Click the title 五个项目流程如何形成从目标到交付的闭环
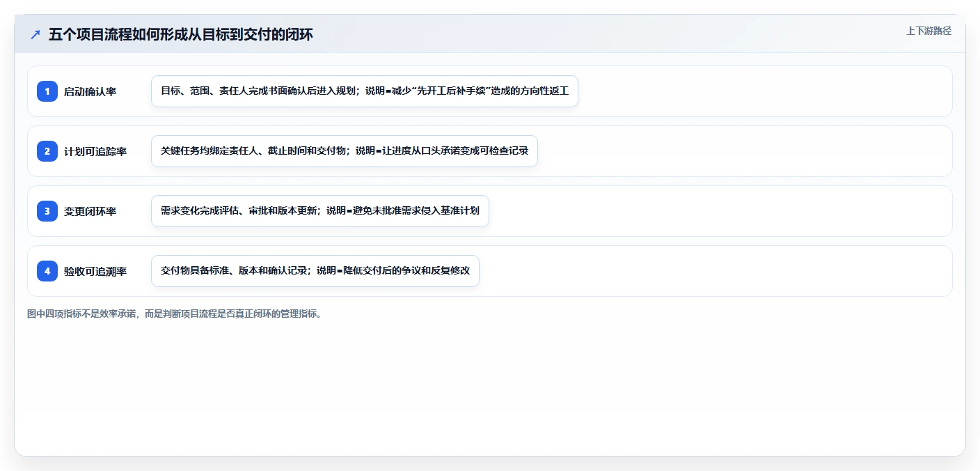Screen dimensions: 980x471 tap(181, 34)
